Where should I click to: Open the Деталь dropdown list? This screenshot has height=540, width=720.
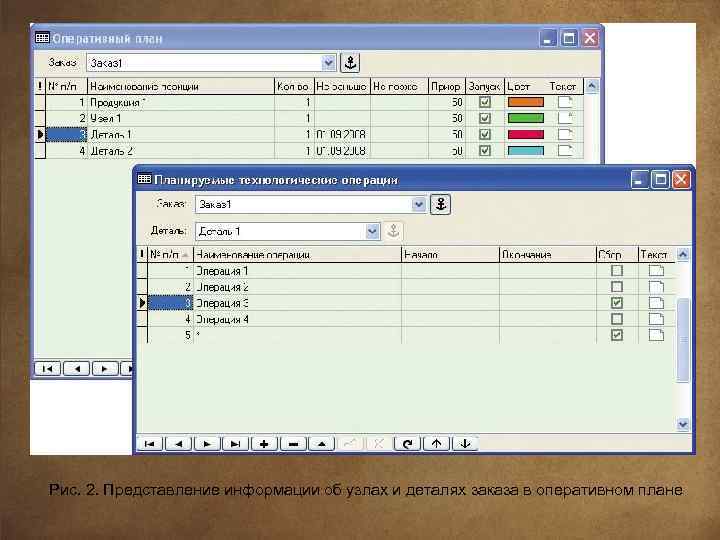point(372,231)
